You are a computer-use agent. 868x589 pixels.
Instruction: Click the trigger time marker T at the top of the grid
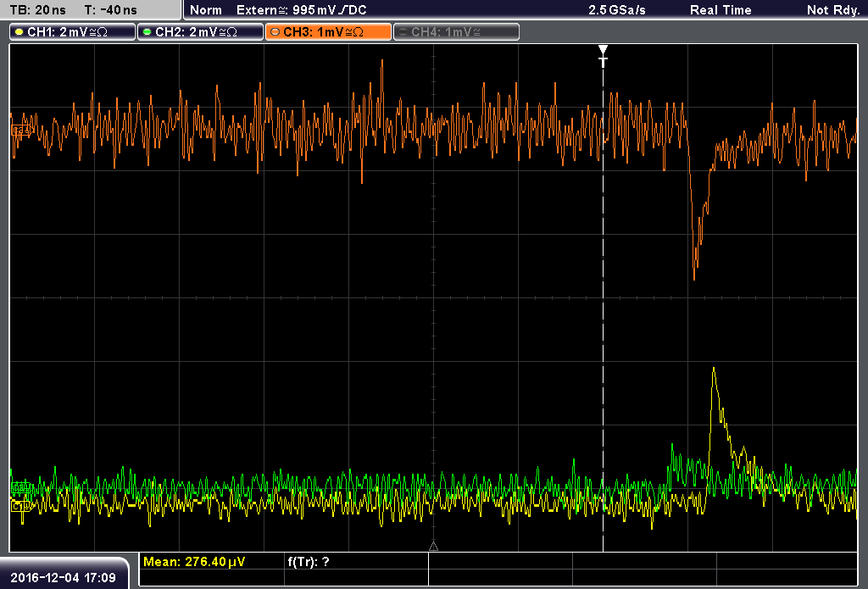(603, 56)
